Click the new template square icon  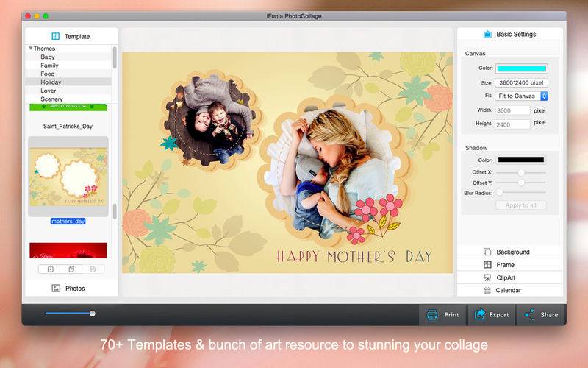tap(51, 269)
